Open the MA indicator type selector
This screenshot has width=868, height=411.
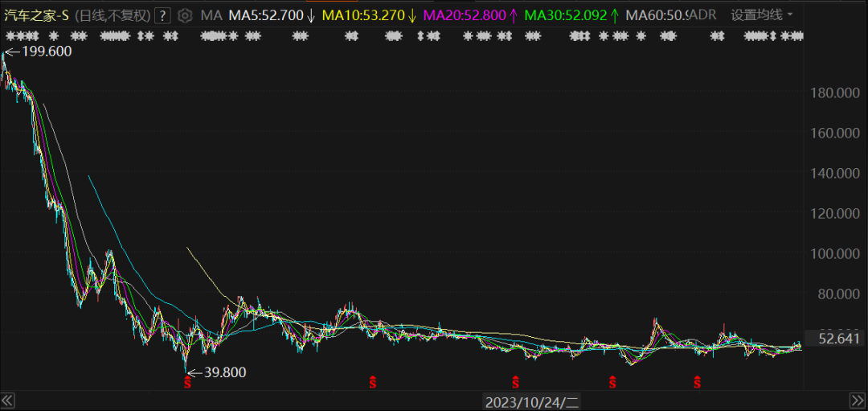tap(211, 15)
